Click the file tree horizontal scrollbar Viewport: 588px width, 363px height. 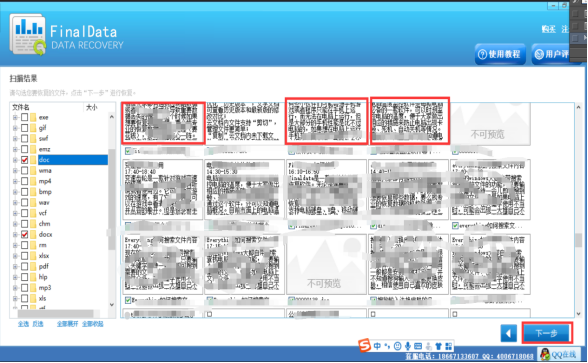point(56,313)
